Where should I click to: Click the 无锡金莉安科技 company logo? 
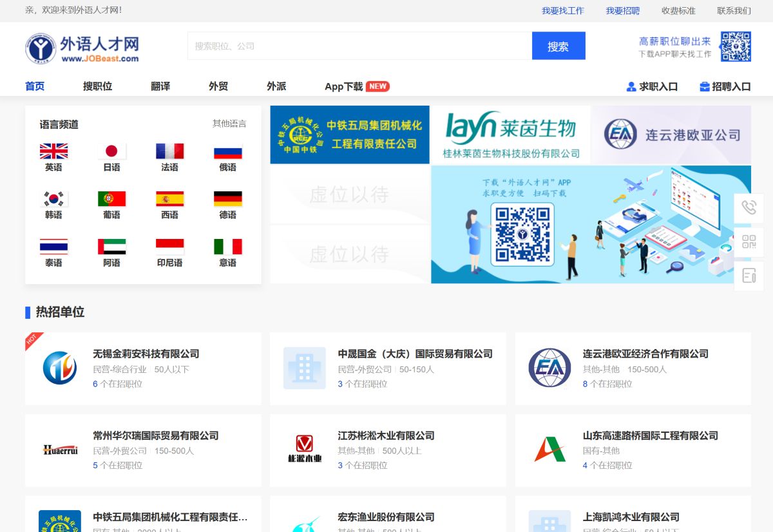tap(59, 368)
